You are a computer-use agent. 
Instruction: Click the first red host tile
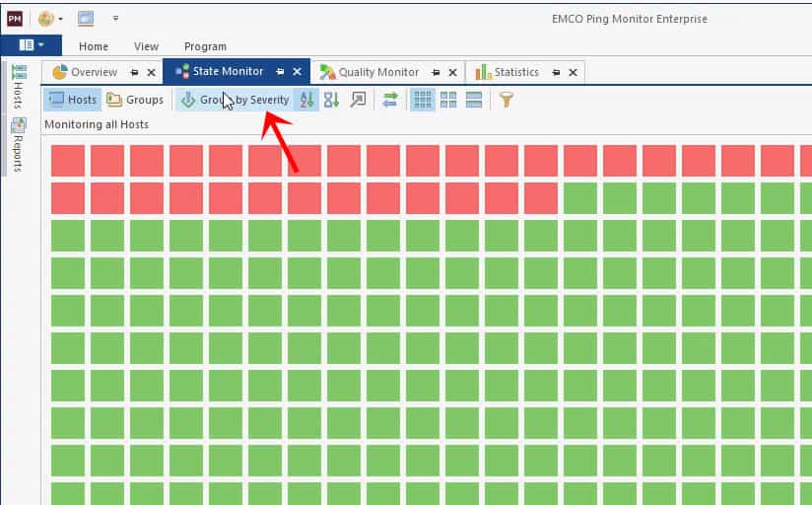coord(68,161)
